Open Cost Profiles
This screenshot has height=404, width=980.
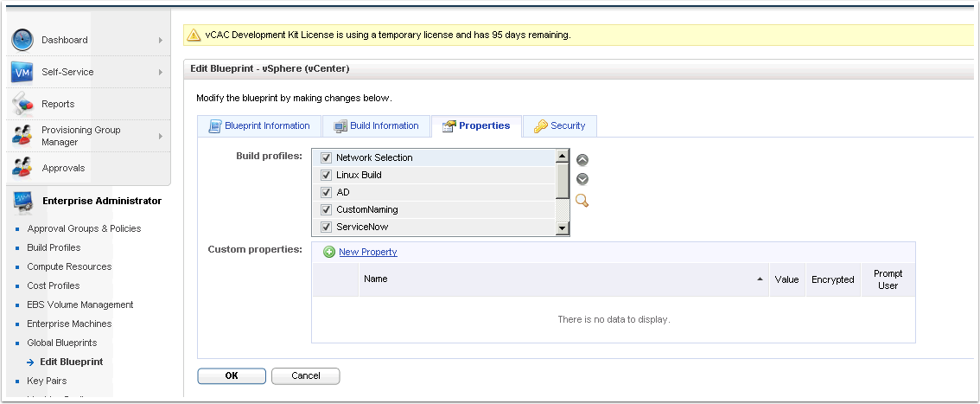coord(53,285)
